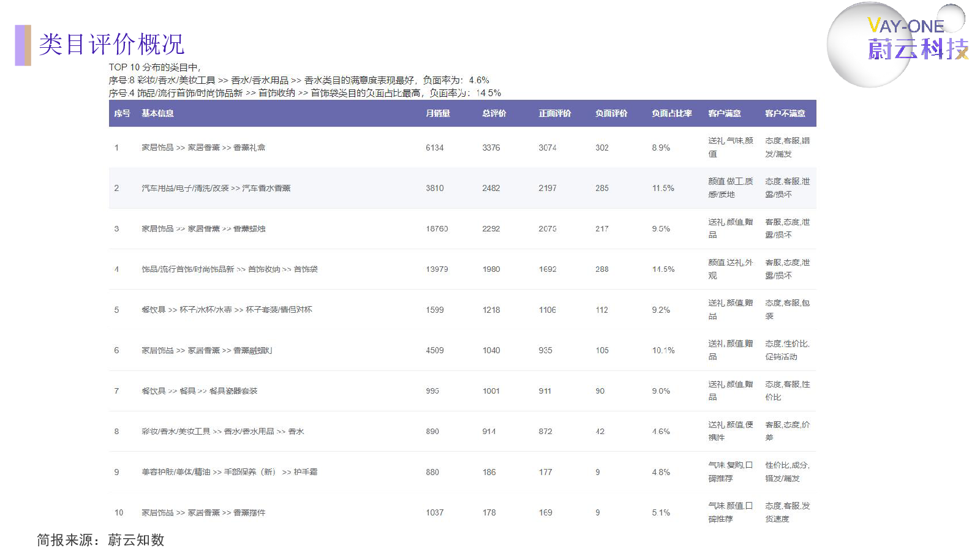
Task: Click satisfaction cell 送礼,气味,颜值
Action: coord(731,148)
